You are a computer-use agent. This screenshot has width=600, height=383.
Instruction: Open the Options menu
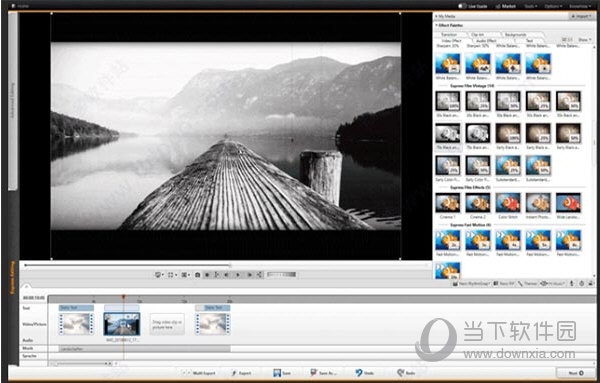coord(554,6)
